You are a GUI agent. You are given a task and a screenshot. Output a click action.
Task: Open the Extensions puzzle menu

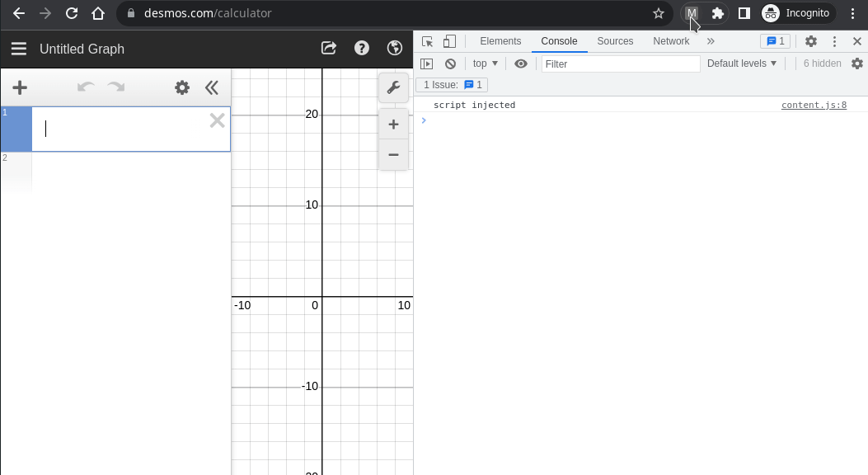717,13
